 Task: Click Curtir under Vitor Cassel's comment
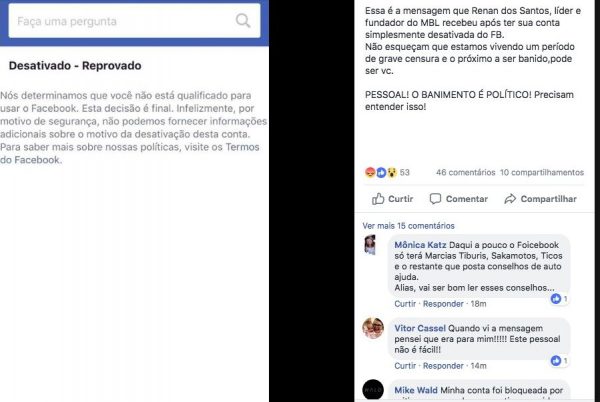405,366
